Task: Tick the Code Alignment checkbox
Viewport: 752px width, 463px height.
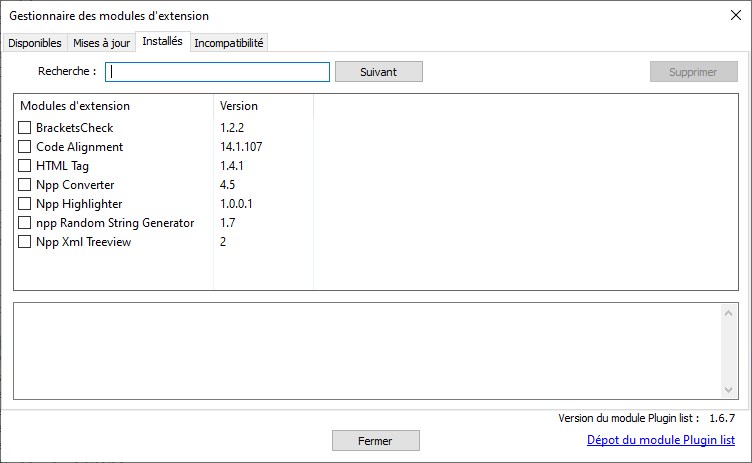Action: click(x=24, y=146)
